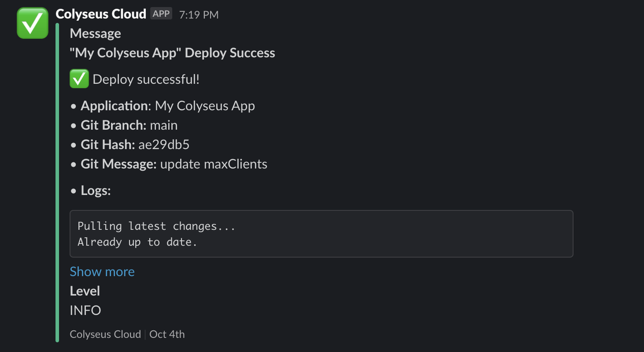Click inside the logs code block
The height and width of the screenshot is (352, 644).
tap(322, 234)
